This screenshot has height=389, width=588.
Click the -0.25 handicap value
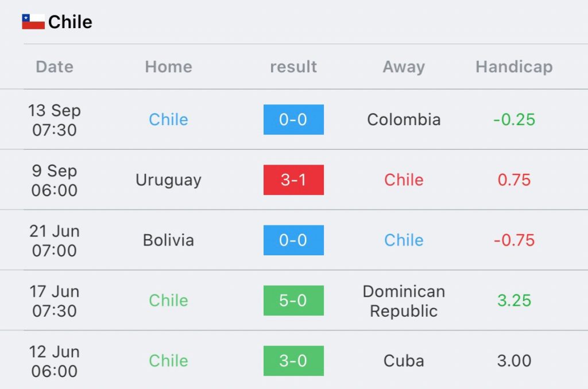coord(514,119)
